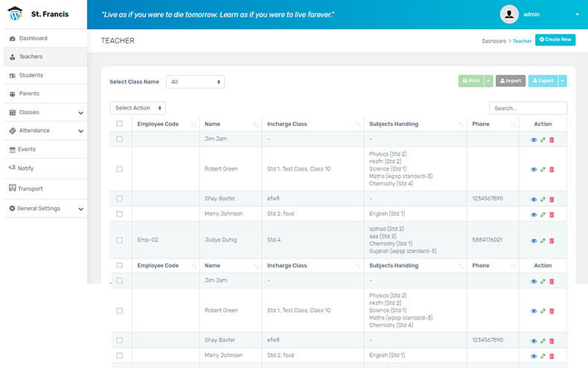588x368 pixels.
Task: Click the Search input field
Action: coord(528,108)
